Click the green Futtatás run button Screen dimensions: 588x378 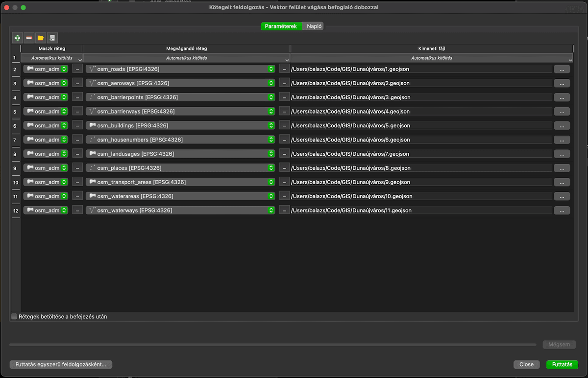coord(562,365)
